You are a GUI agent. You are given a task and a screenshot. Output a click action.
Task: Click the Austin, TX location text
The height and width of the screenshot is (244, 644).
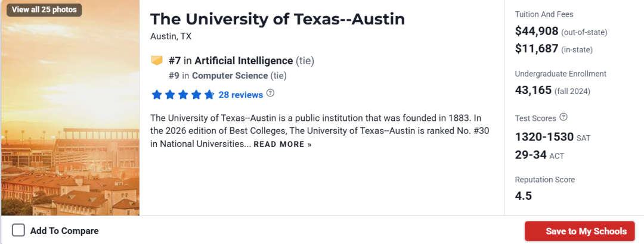171,36
